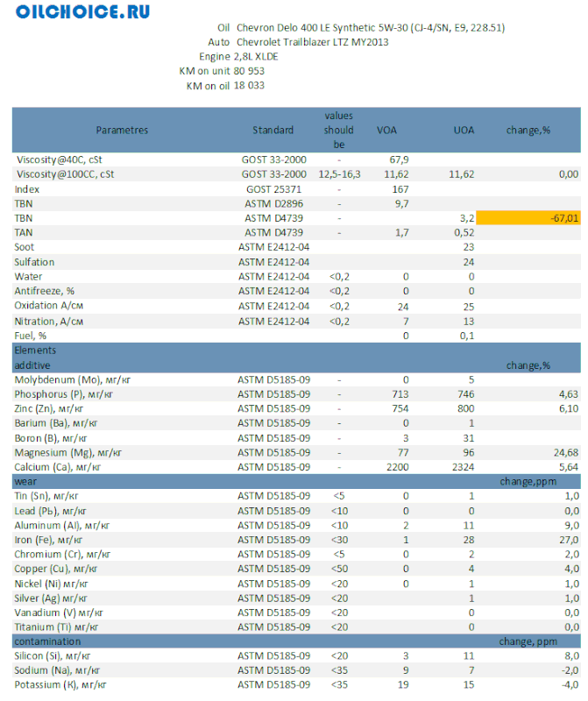
Task: Click the Chevrolet Trailblazer LTZ MY2013 text
Action: tap(313, 42)
